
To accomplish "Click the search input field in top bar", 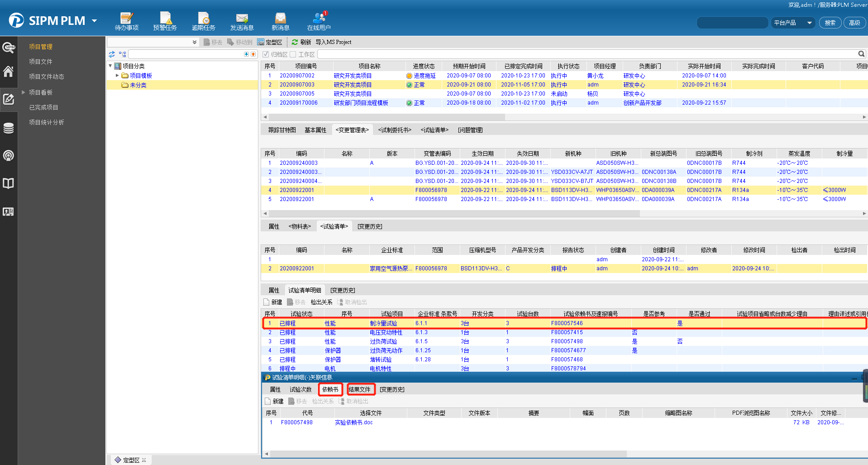I will [x=732, y=23].
